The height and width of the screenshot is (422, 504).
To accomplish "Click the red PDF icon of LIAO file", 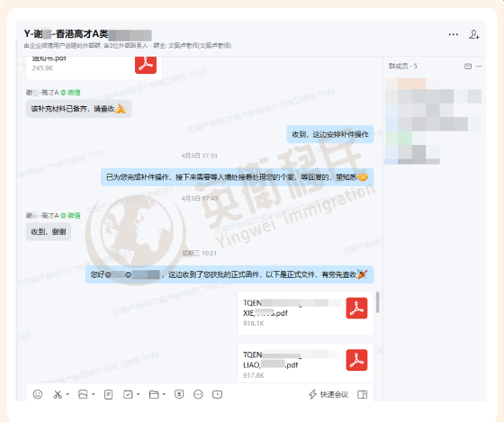I will click(x=356, y=360).
